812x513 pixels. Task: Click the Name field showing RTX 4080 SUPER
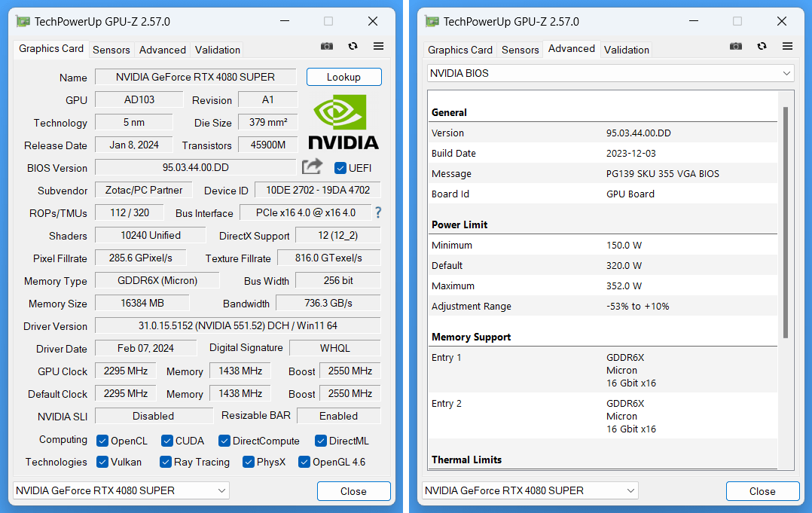coord(195,77)
